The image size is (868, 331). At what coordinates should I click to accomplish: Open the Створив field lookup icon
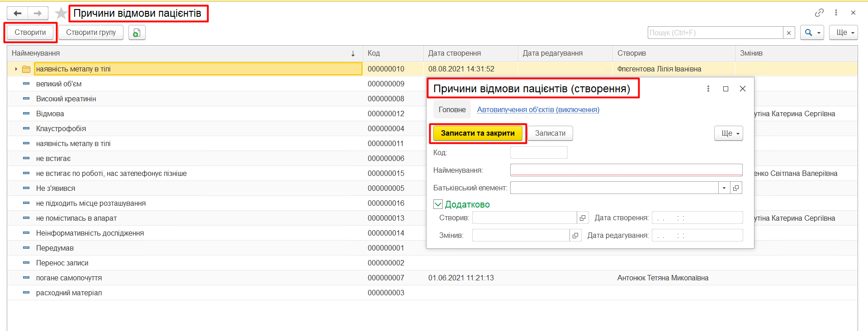(583, 218)
